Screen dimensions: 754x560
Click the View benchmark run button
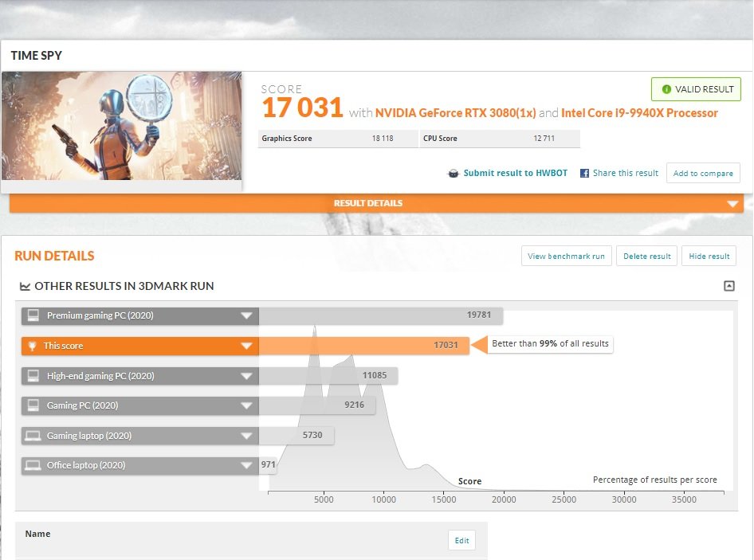point(566,257)
